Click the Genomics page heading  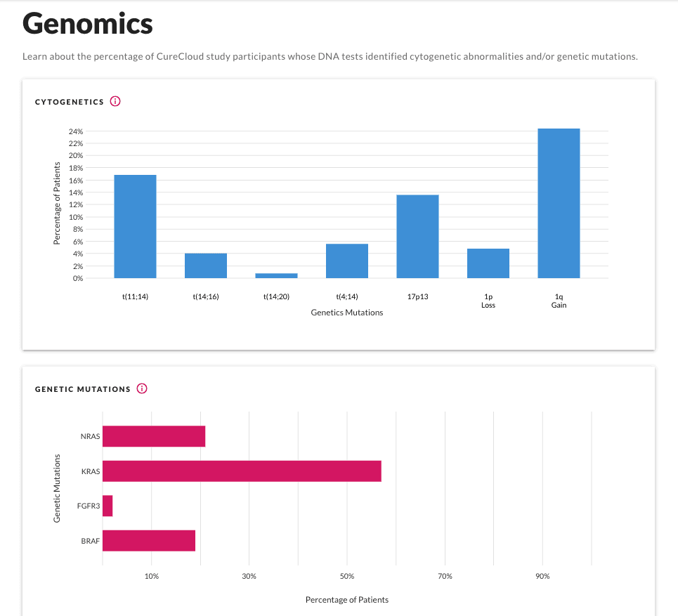pos(88,24)
